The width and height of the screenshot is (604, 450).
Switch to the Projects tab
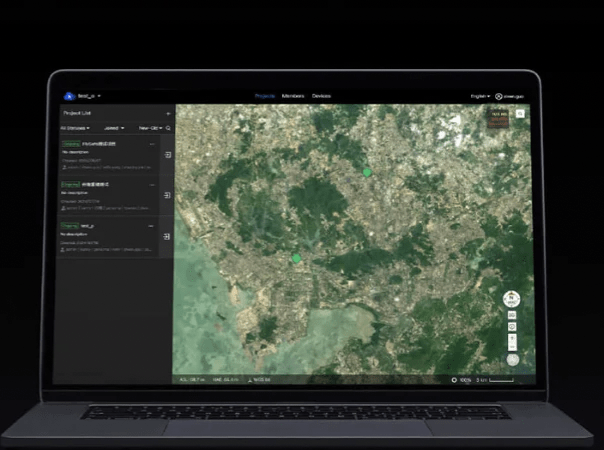(x=265, y=96)
